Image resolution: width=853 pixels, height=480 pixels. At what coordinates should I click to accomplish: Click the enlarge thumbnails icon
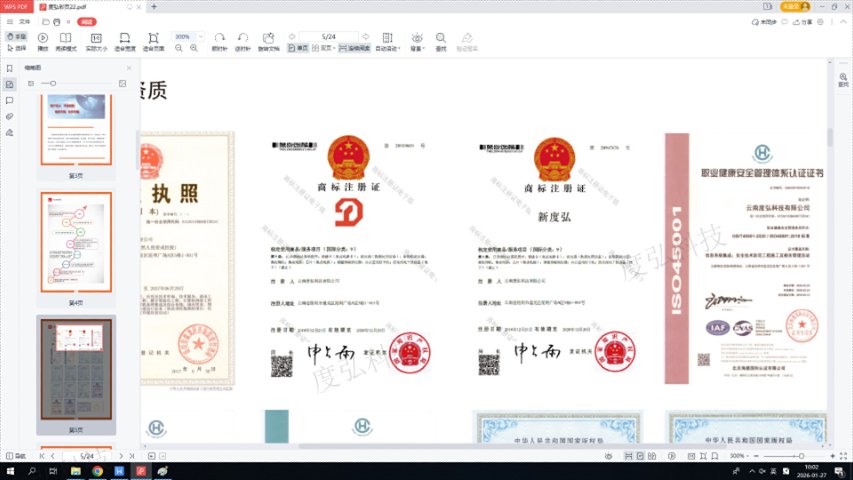(x=122, y=83)
